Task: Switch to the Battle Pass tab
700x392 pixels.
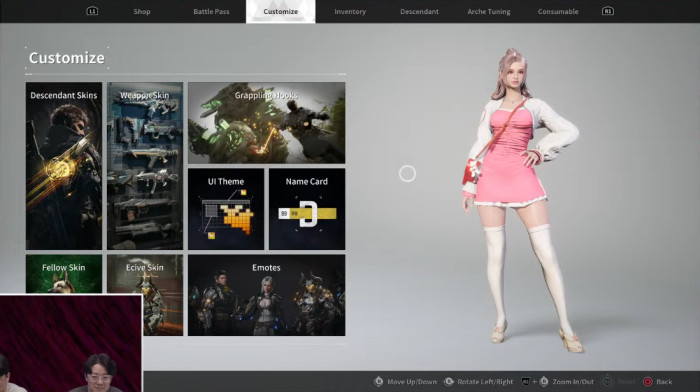Action: coord(211,12)
